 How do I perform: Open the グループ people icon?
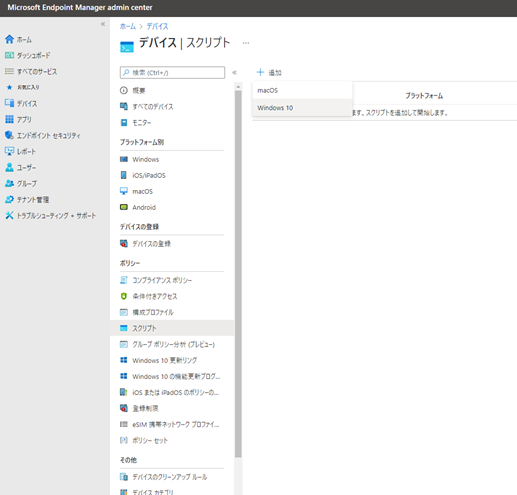[9, 183]
